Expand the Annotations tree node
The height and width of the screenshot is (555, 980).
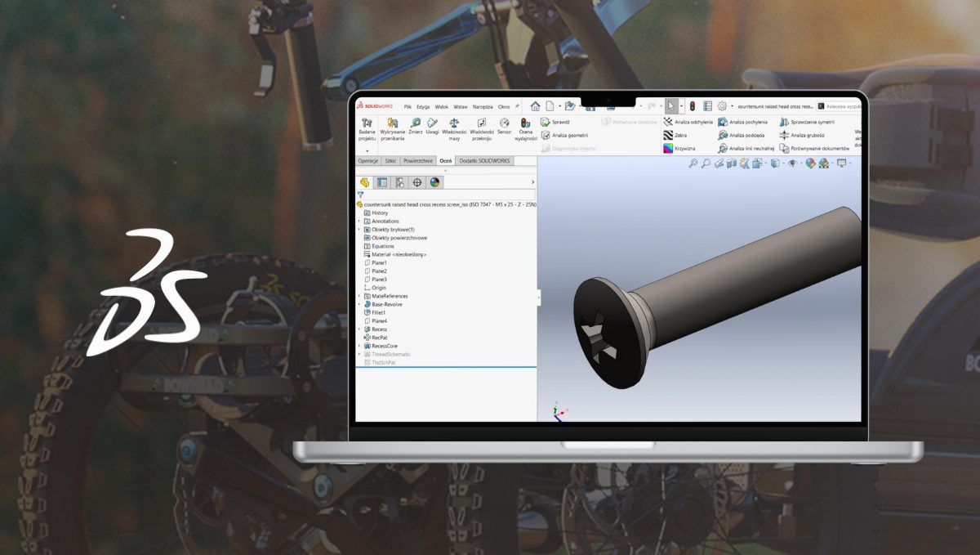click(359, 222)
